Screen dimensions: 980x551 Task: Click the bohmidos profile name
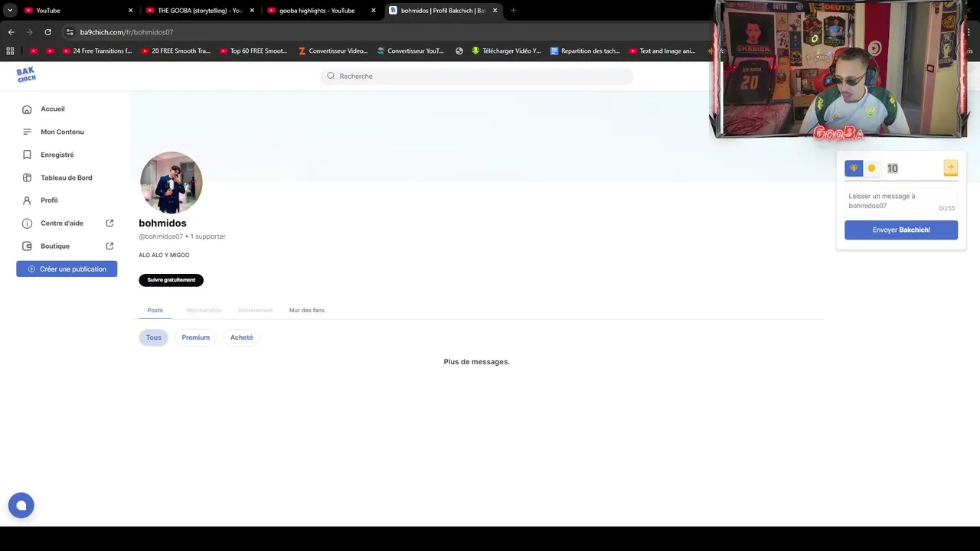162,223
